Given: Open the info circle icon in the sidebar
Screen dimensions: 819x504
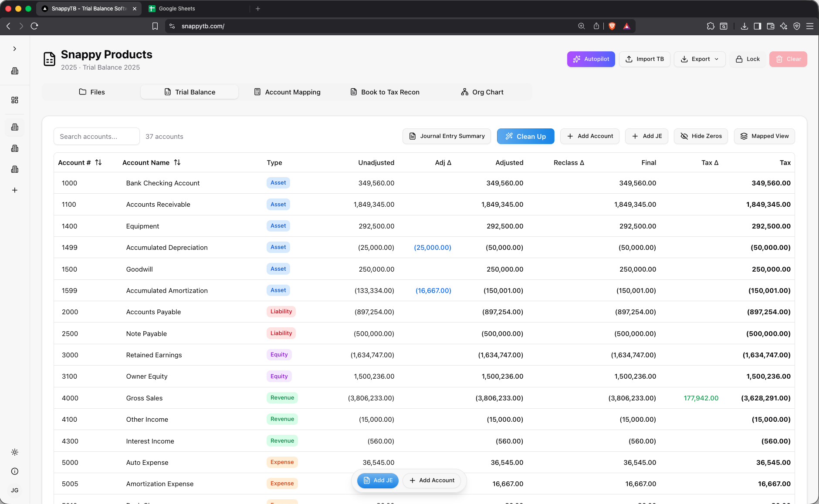Looking at the screenshot, I should [15, 471].
